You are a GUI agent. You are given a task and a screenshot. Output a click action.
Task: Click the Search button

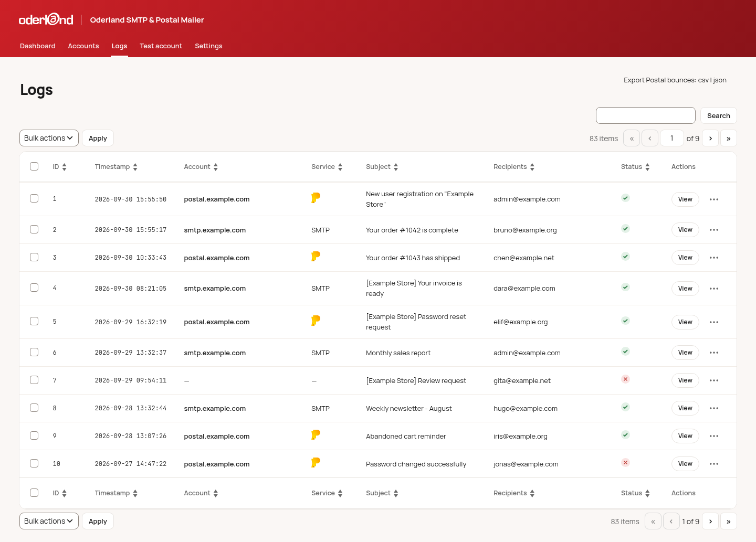(719, 115)
